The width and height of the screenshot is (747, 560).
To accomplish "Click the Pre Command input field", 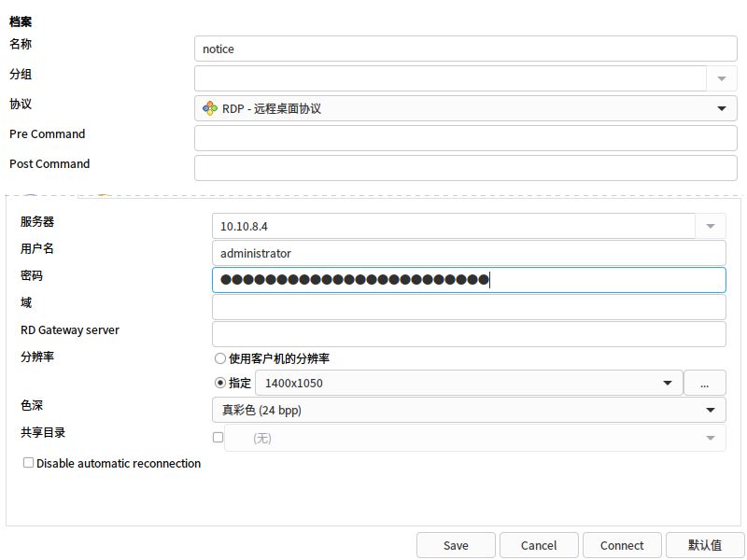I will 465,138.
